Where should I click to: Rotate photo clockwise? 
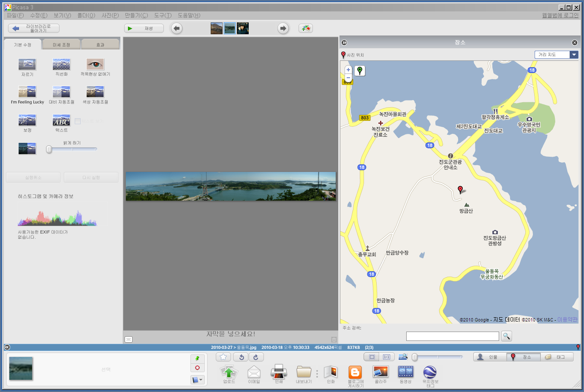coord(256,357)
